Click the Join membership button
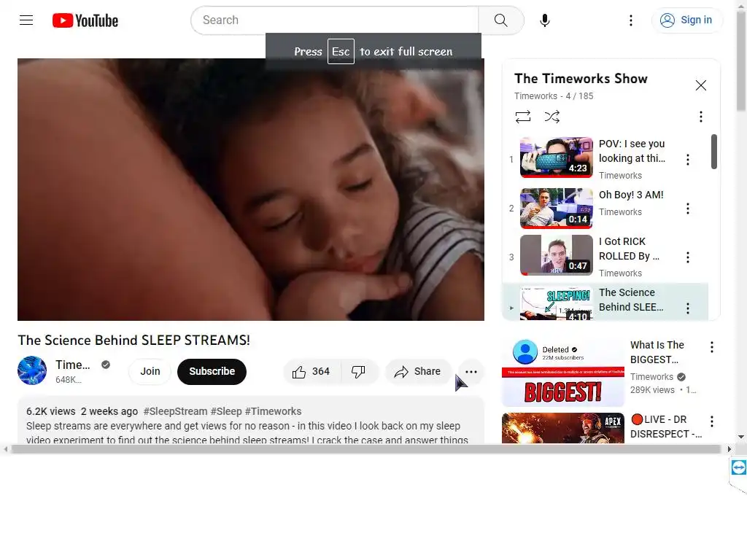This screenshot has height=560, width=747. point(150,371)
